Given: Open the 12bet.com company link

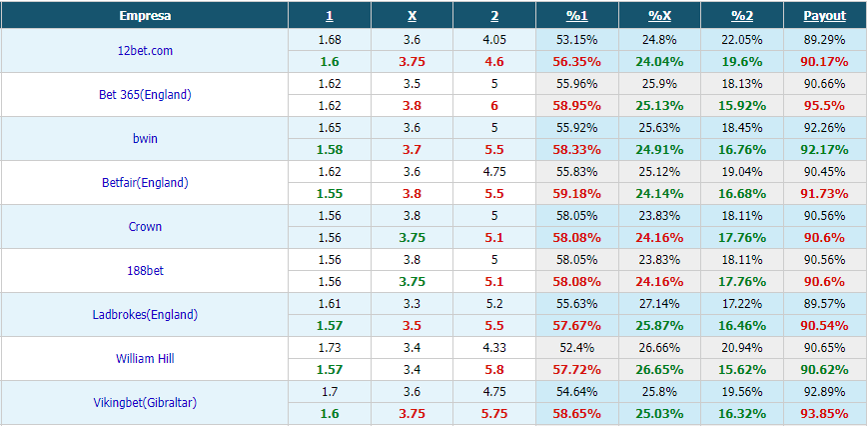Looking at the screenshot, I should (x=145, y=51).
